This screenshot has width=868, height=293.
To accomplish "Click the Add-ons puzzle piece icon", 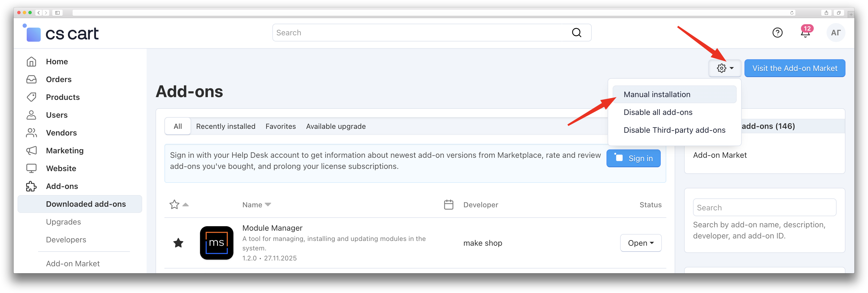I will point(31,186).
